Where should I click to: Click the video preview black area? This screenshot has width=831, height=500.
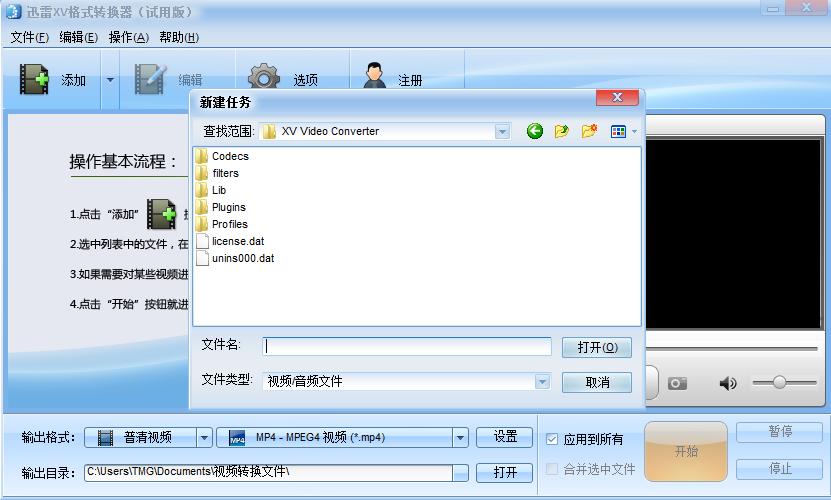[x=733, y=234]
